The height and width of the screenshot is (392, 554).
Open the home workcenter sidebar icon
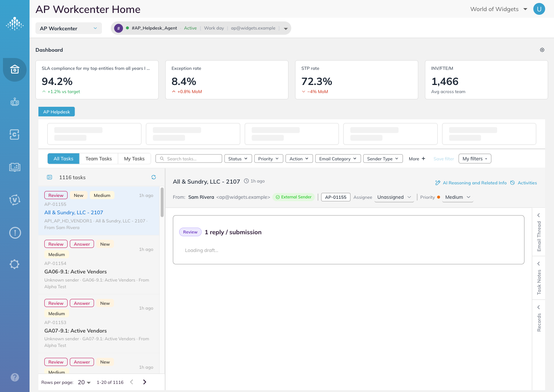point(15,69)
